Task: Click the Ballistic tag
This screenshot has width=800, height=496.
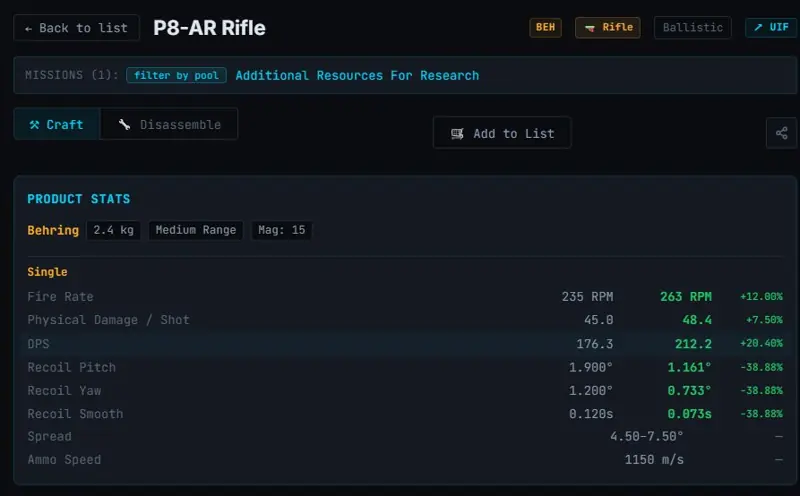Action: click(693, 27)
